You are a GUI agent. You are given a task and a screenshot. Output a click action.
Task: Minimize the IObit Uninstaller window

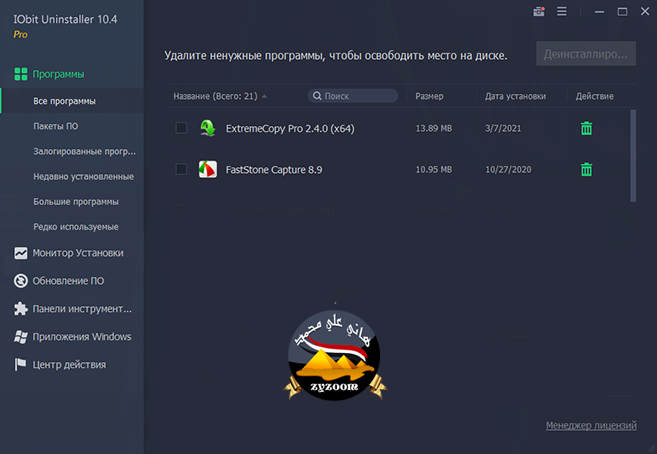click(x=599, y=12)
